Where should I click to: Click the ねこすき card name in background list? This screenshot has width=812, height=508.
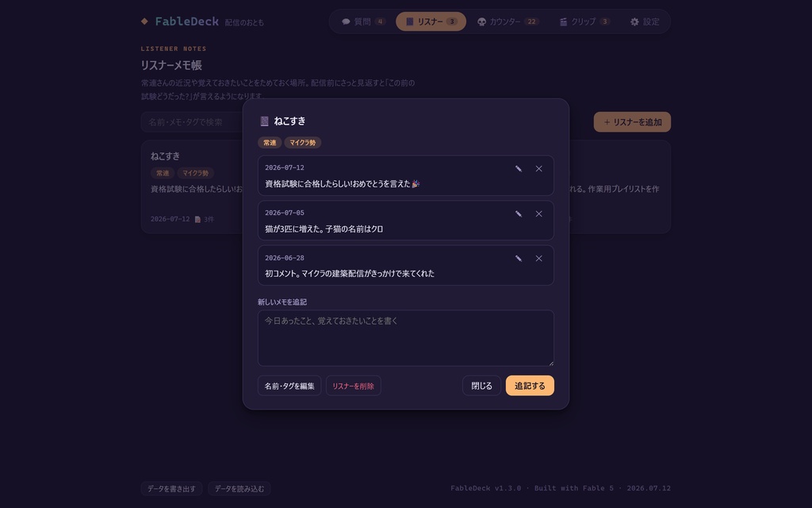[165, 156]
